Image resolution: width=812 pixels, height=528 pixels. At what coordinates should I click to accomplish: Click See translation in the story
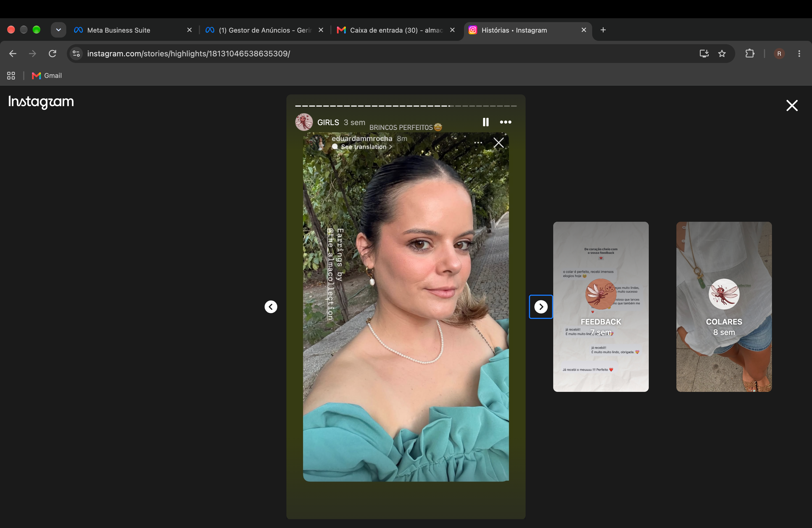click(x=364, y=147)
